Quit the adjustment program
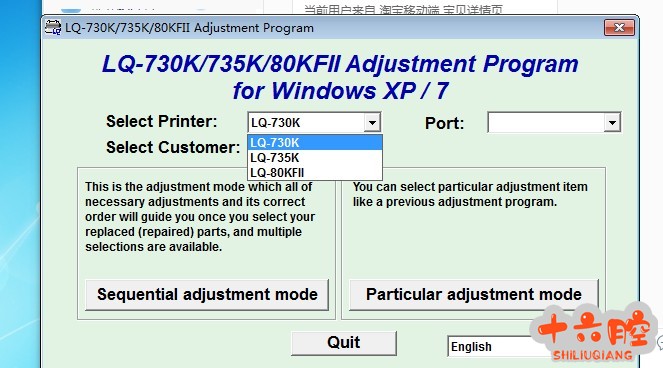The image size is (663, 368). pos(343,343)
